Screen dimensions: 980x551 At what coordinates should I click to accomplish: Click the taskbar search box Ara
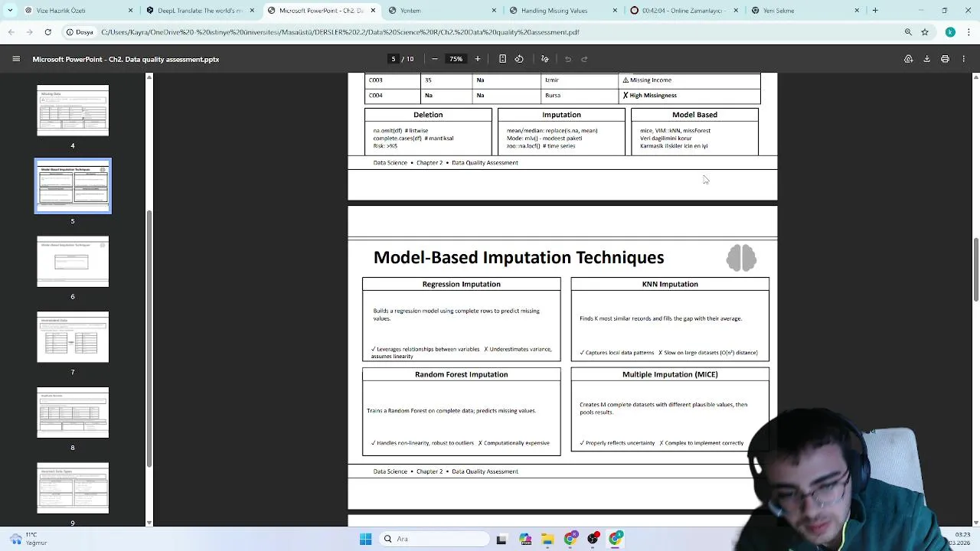coord(434,539)
